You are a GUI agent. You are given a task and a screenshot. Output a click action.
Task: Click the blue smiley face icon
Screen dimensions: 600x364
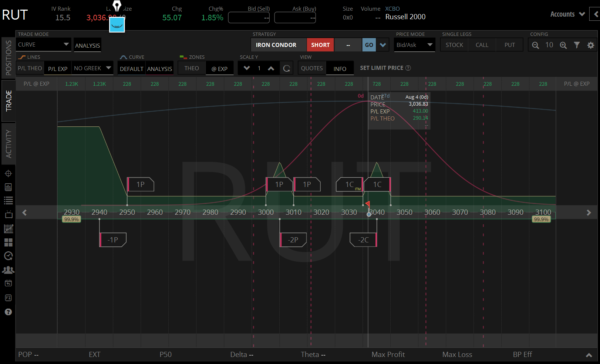[x=117, y=25]
